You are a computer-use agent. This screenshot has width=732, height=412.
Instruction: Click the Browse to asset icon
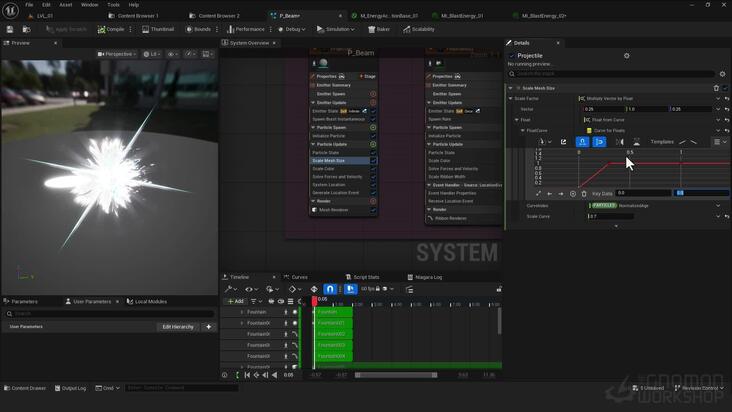coord(27,29)
